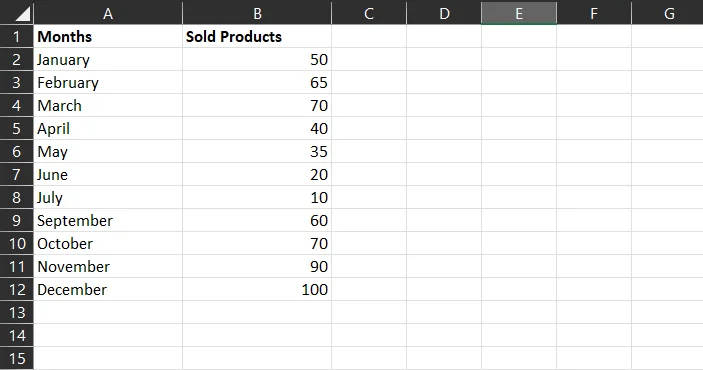Select column B header
Image resolution: width=703 pixels, height=370 pixels.
point(257,13)
